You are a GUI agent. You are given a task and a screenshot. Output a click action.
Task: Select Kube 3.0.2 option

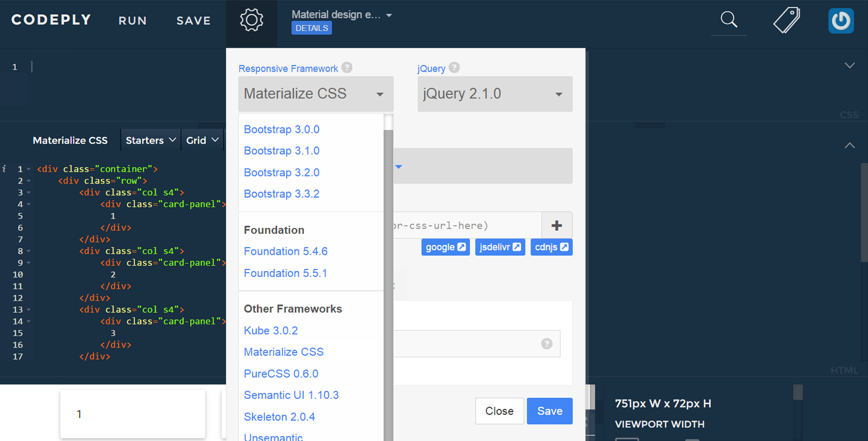[271, 331]
